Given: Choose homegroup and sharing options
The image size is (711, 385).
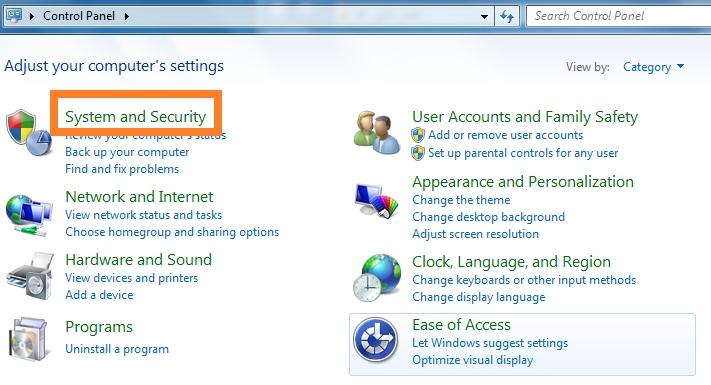Looking at the screenshot, I should pyautogui.click(x=172, y=232).
